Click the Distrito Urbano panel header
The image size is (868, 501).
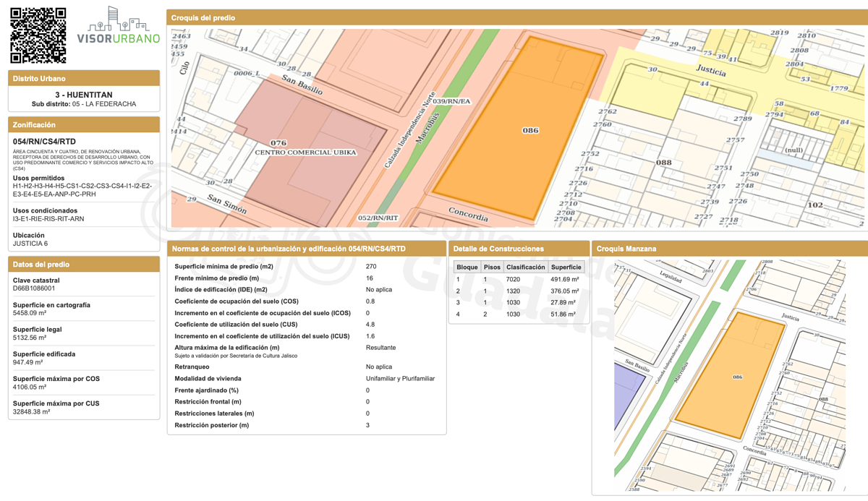click(84, 78)
